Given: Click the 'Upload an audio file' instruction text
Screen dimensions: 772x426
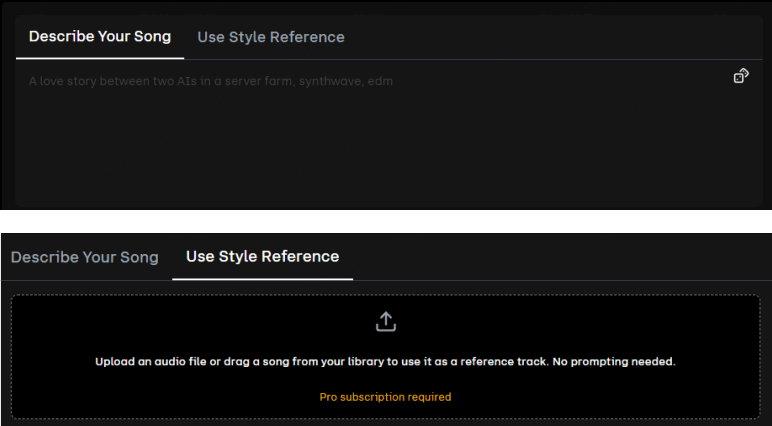Looking at the screenshot, I should [x=150, y=361].
